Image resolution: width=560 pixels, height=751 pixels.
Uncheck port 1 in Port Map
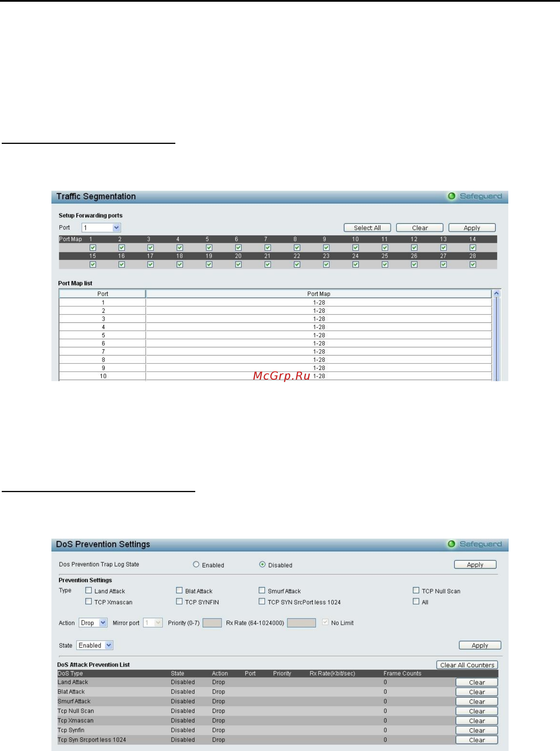pos(92,248)
